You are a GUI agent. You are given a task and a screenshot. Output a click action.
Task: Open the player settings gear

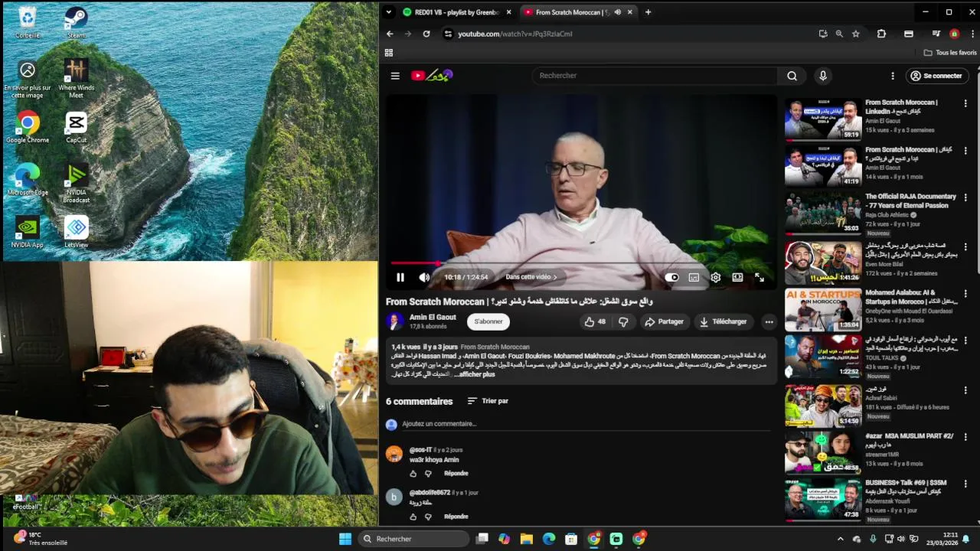[715, 277]
